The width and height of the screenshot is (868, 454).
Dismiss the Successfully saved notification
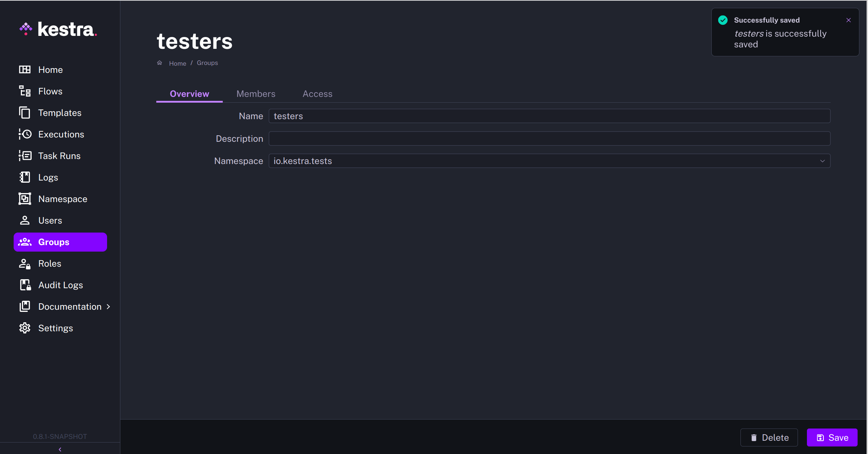tap(849, 20)
